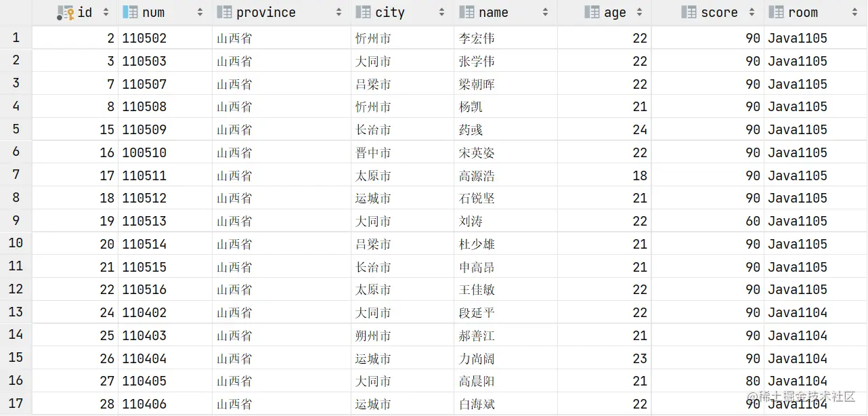Viewport: 868px width, 416px height.
Task: Select the name column header label
Action: [x=493, y=13]
